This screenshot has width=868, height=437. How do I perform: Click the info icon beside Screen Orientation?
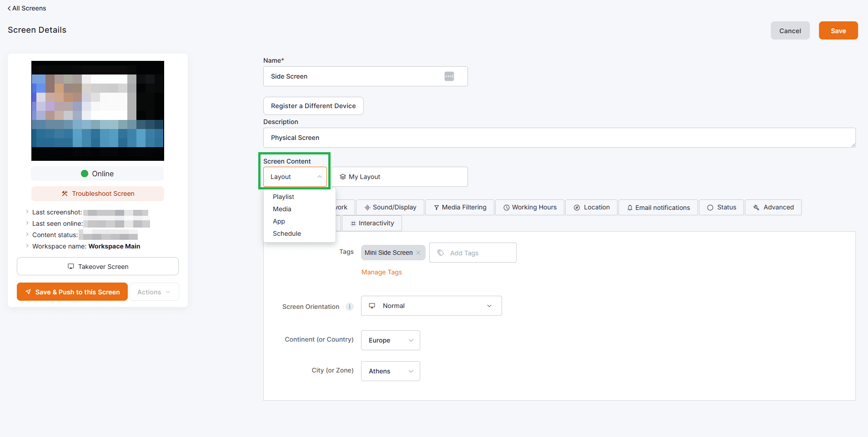pyautogui.click(x=350, y=307)
